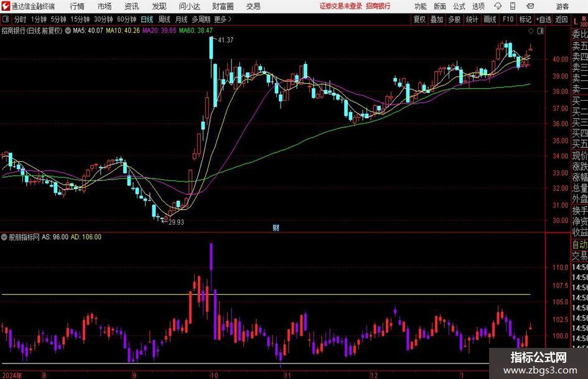Click the MA20: 39.65 value label
The image size is (588, 379).
pyautogui.click(x=159, y=30)
